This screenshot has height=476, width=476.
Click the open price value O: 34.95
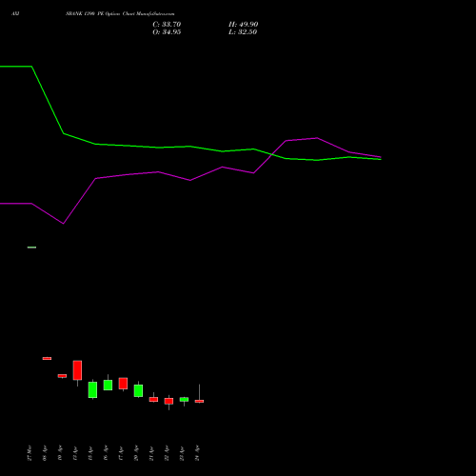(x=167, y=32)
